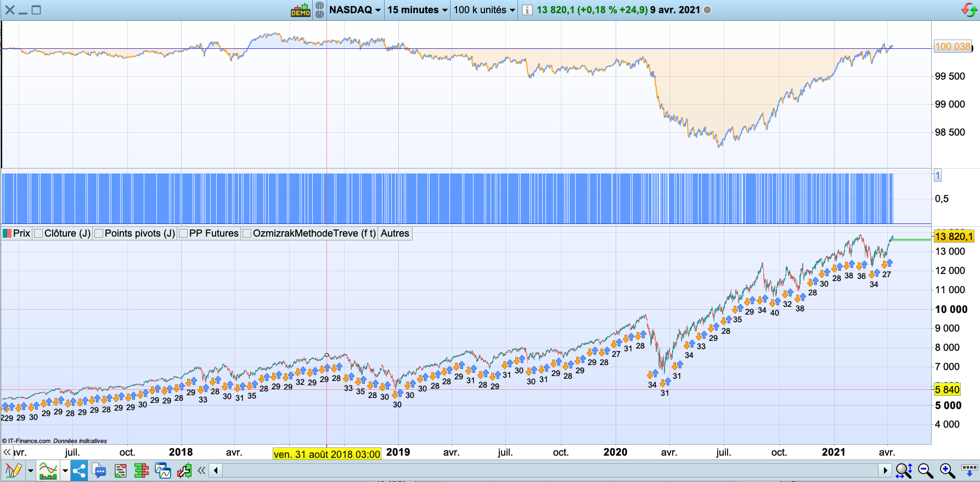Click the 2020 year label on time axis

coord(615,452)
